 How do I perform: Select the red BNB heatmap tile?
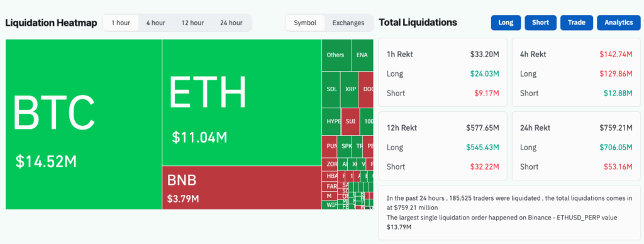(x=241, y=188)
